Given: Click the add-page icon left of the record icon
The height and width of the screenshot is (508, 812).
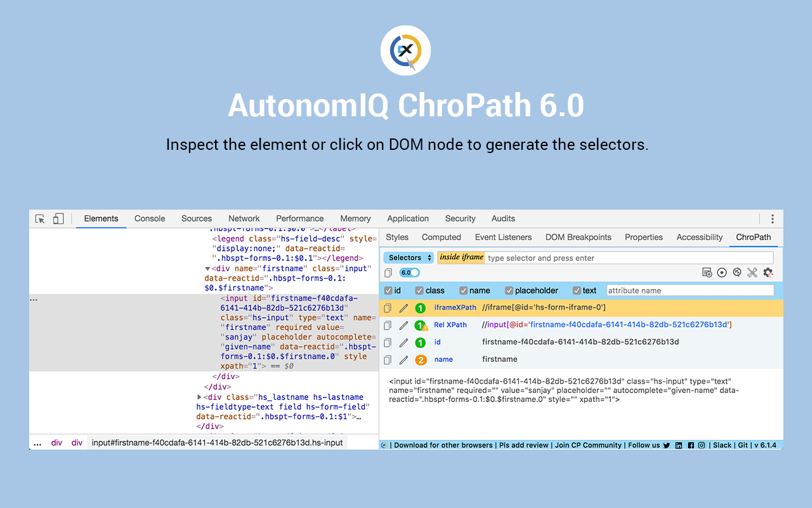Looking at the screenshot, I should (707, 272).
